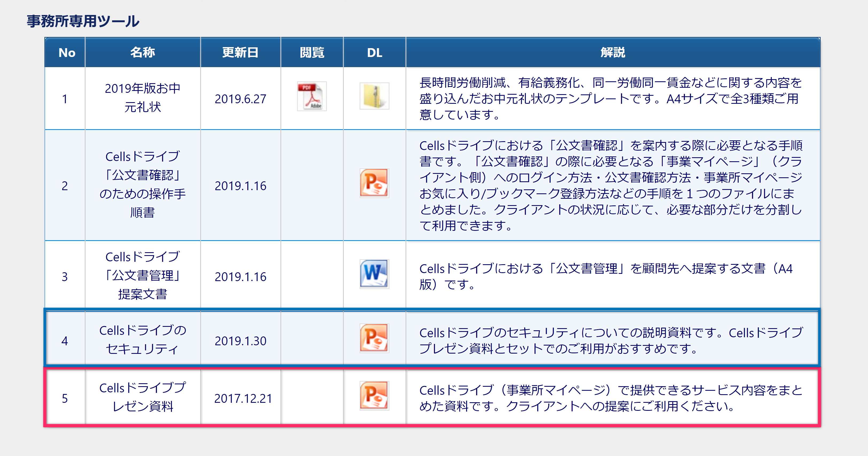
Task: Open the PDF icon for 2019年版お中元礼状
Action: coord(312,96)
